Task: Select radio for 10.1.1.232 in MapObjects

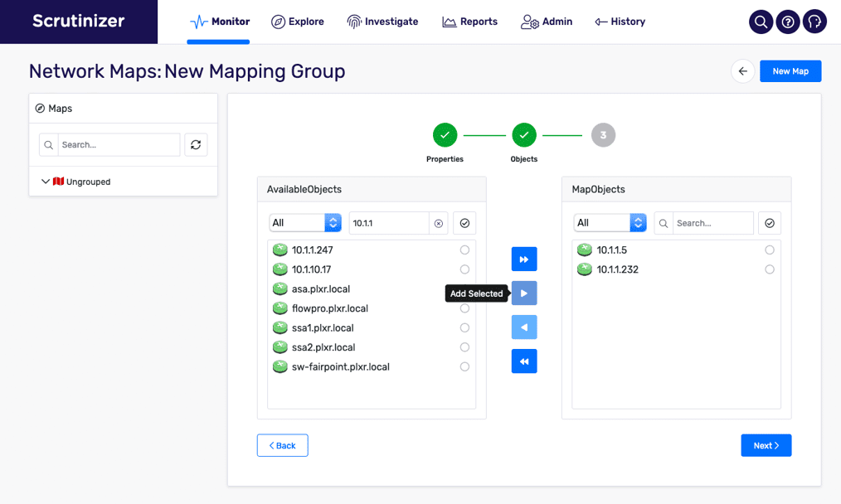Action: [x=770, y=269]
